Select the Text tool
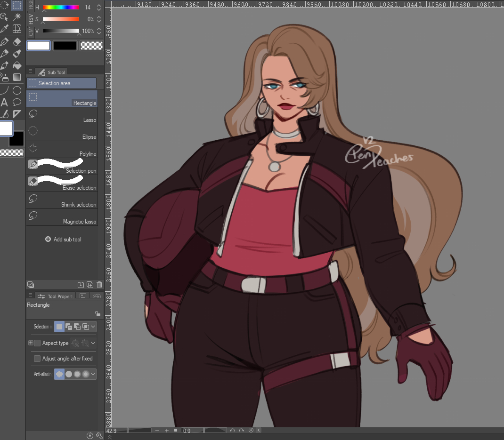 point(4,102)
